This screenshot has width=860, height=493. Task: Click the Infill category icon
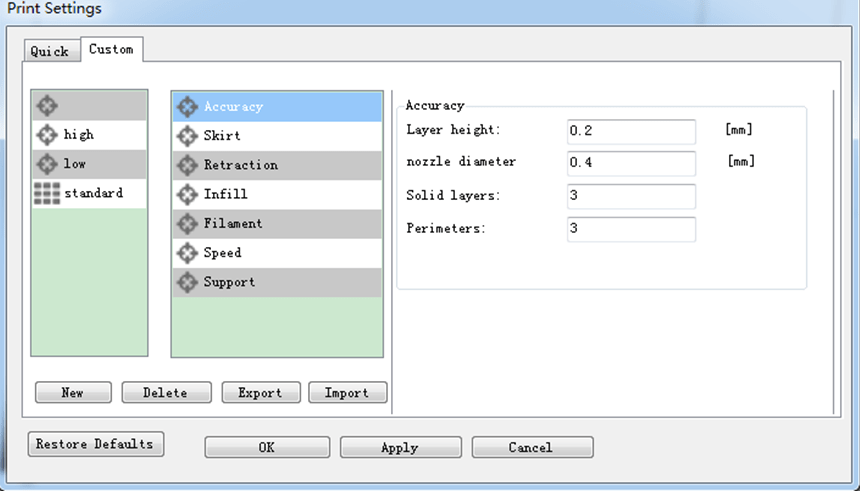(x=187, y=194)
